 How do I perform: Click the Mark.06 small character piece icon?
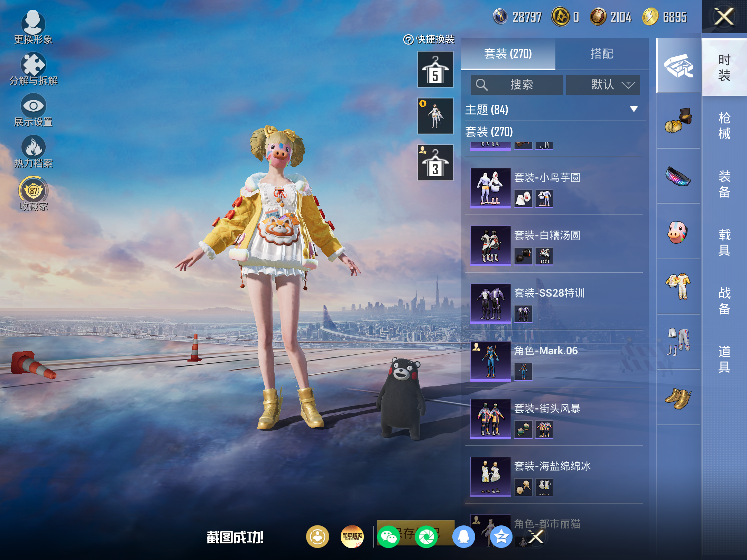523,372
